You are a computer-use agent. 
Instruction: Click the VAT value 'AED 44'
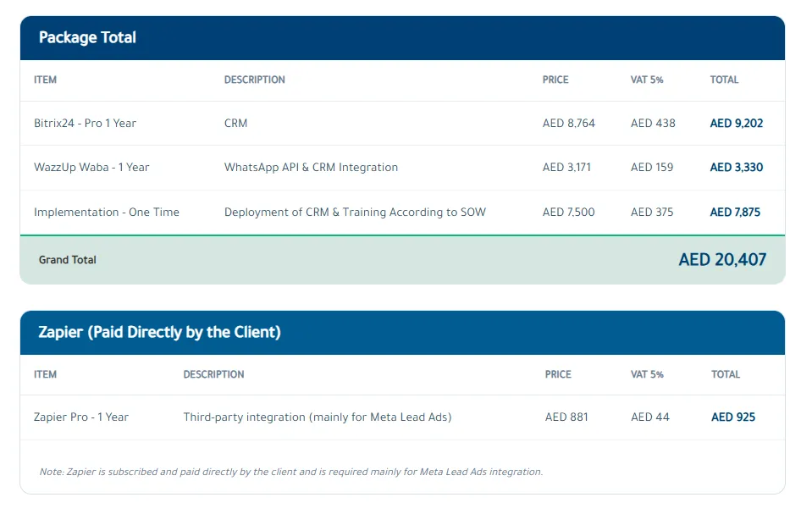tap(650, 417)
